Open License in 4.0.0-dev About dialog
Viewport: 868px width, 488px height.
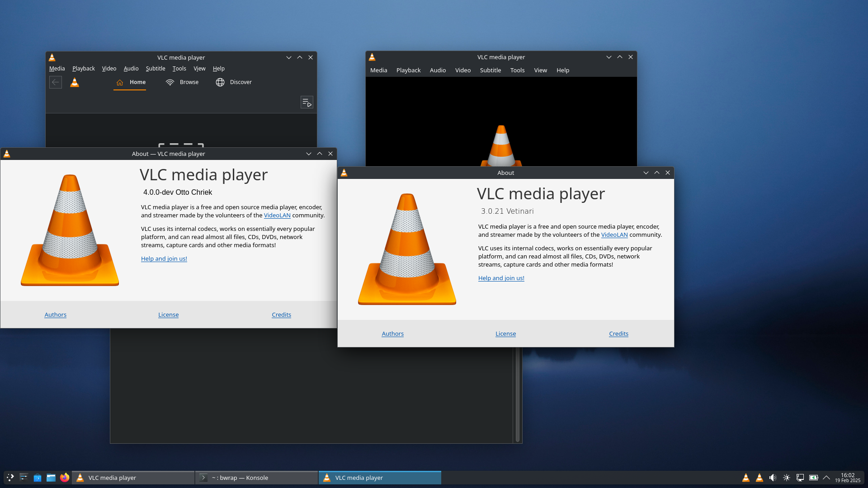169,315
